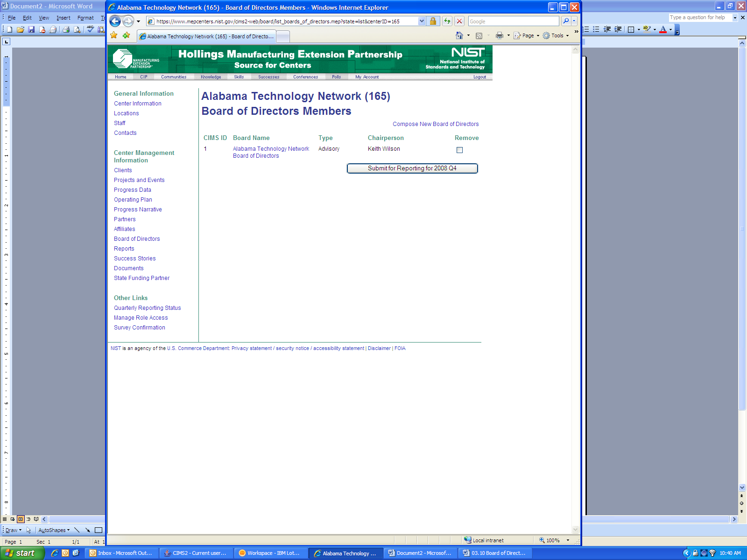Open Alabama Technology Network Board of Directors link

(271, 152)
